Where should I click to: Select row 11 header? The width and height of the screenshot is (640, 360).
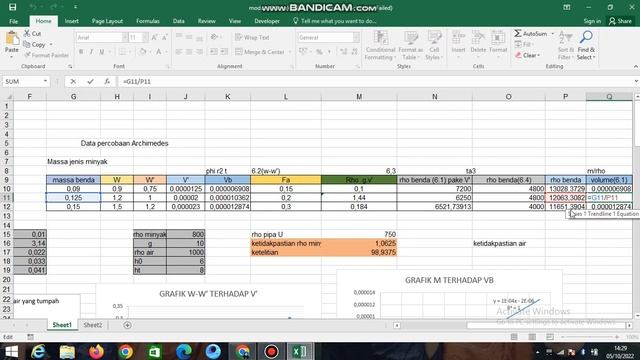pyautogui.click(x=7, y=198)
